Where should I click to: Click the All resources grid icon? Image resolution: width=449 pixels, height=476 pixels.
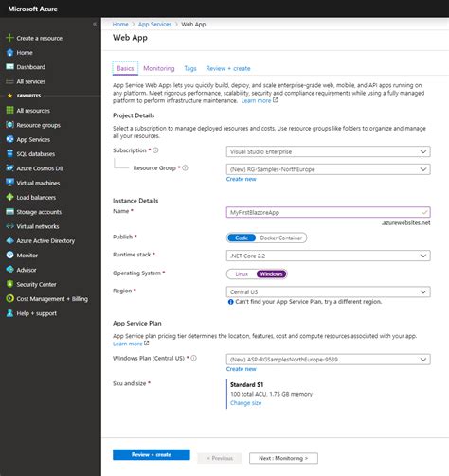pyautogui.click(x=9, y=111)
